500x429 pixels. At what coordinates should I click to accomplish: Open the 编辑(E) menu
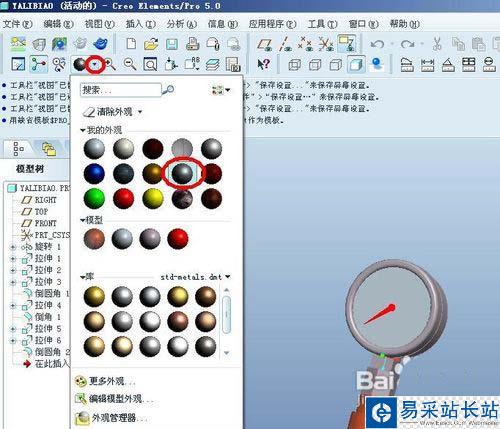click(x=59, y=24)
